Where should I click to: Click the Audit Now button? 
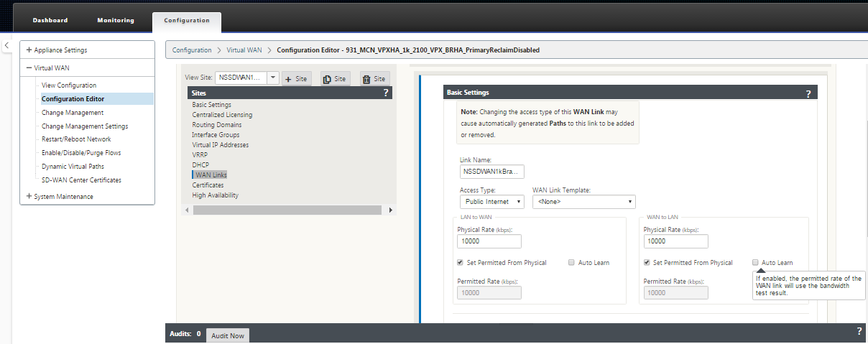coord(228,335)
